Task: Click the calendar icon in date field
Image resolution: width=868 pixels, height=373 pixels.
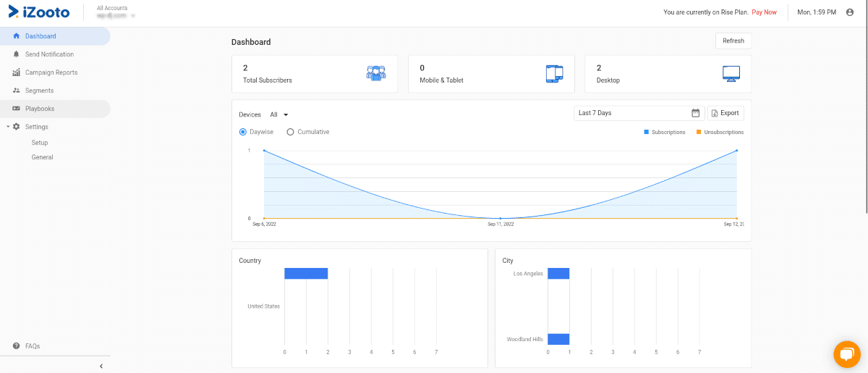Action: point(696,113)
